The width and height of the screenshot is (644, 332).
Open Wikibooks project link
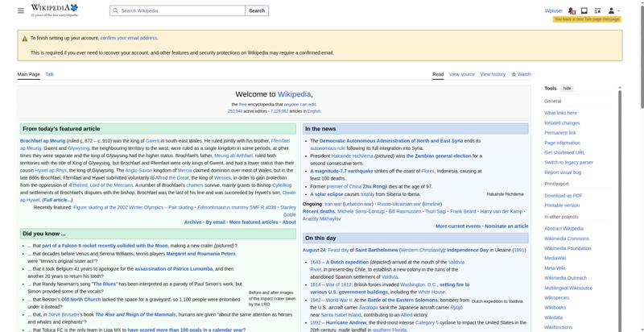(x=555, y=307)
